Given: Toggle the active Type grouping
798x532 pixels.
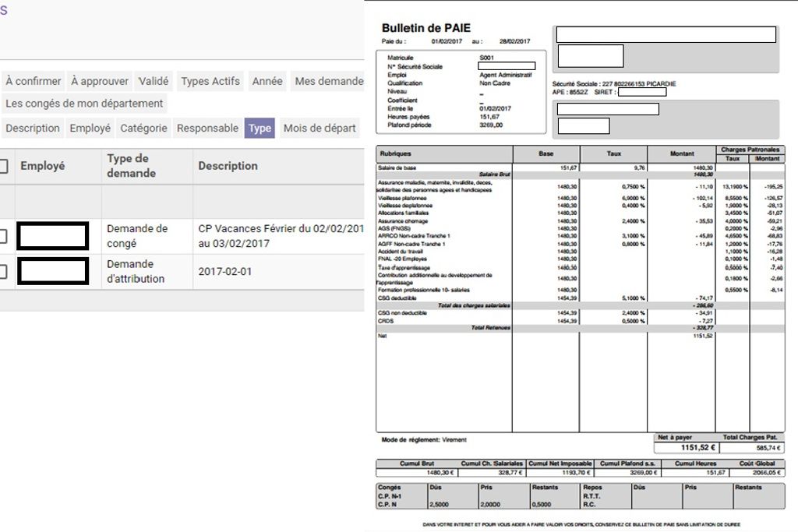Looking at the screenshot, I should (260, 129).
